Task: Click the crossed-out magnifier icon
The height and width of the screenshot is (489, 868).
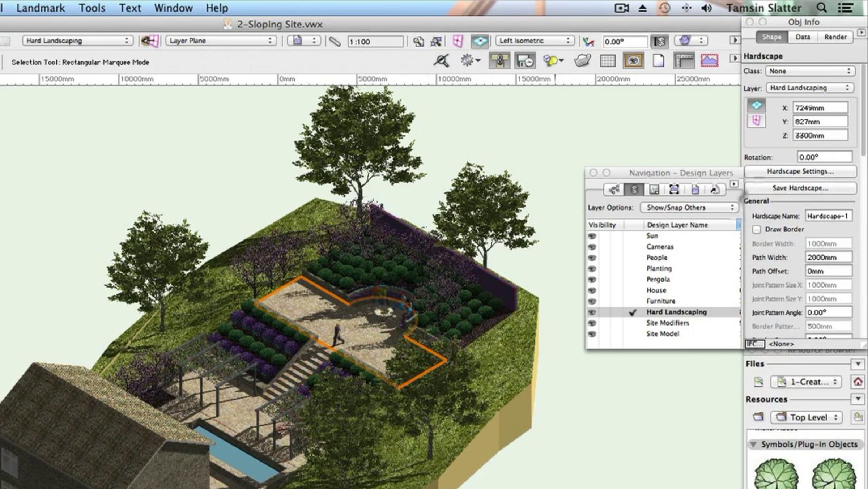Action: [x=441, y=60]
